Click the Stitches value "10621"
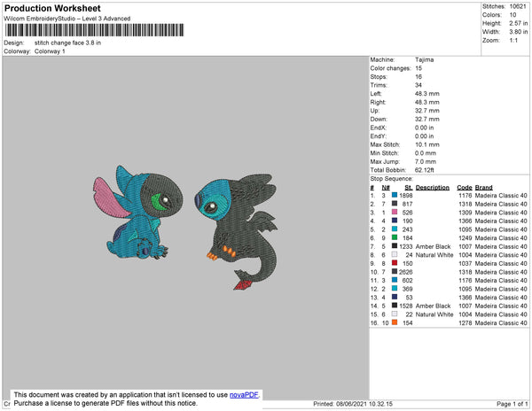 [518, 6]
